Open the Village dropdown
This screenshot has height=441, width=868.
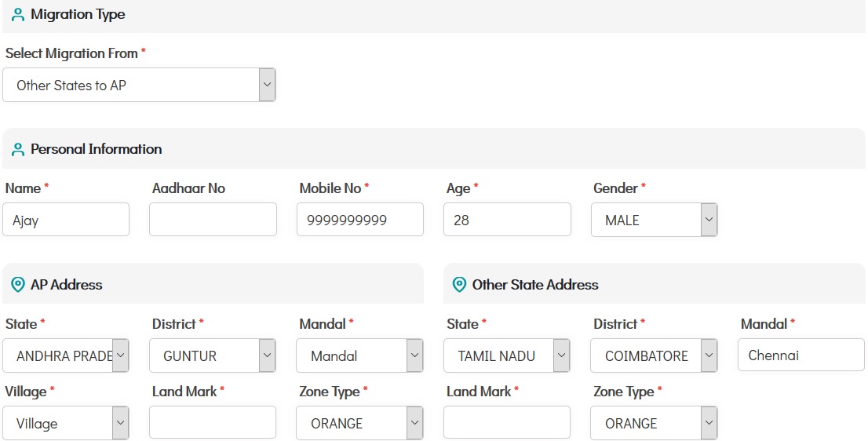click(x=66, y=423)
